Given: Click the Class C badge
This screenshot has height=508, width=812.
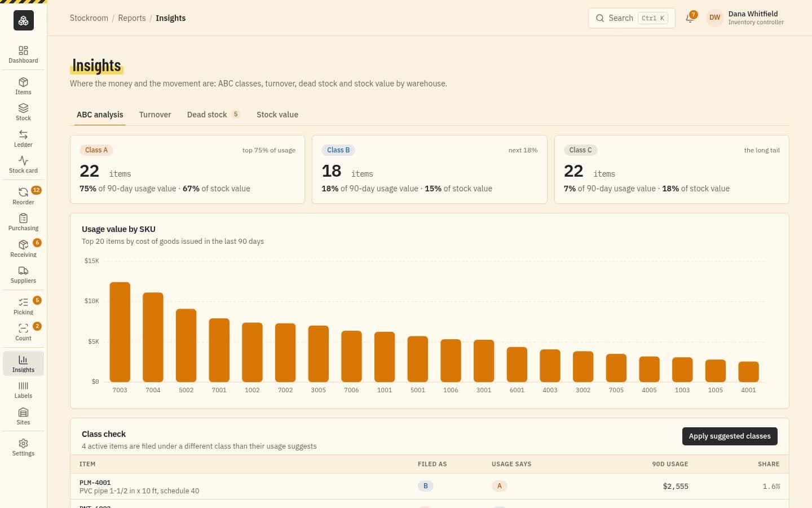Looking at the screenshot, I should coord(580,150).
